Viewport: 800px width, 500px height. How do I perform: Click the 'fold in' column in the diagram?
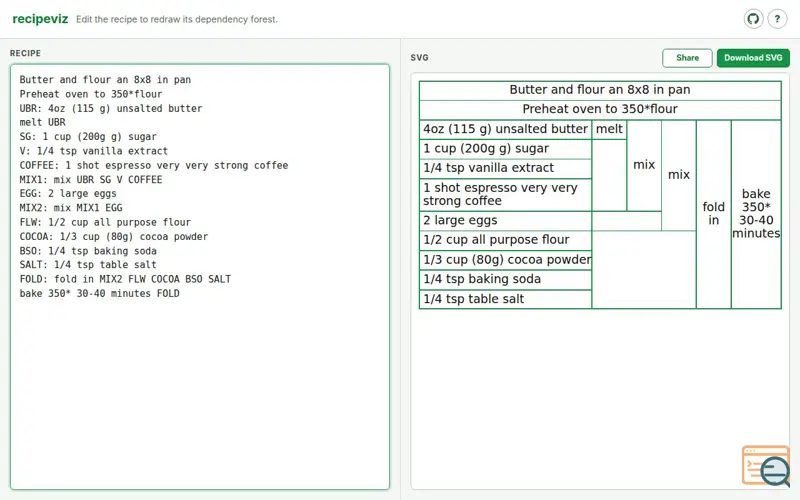[713, 214]
